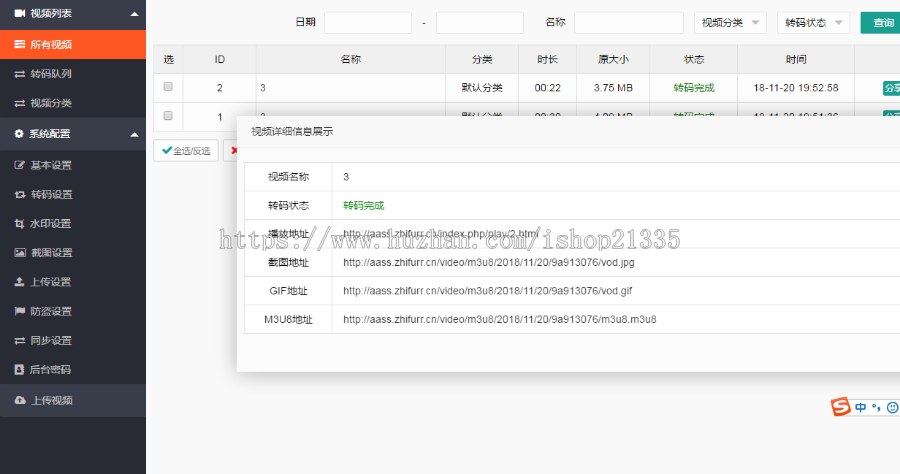
Task: Click the 18-11-20 19:52:58 time cell
Action: pos(796,88)
